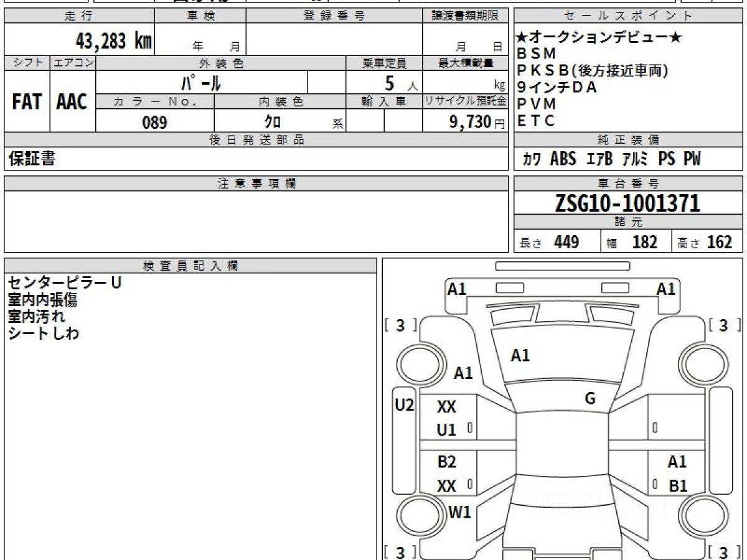The width and height of the screenshot is (747, 560).
Task: Select the seating capacity value 5 人
Action: pyautogui.click(x=402, y=83)
